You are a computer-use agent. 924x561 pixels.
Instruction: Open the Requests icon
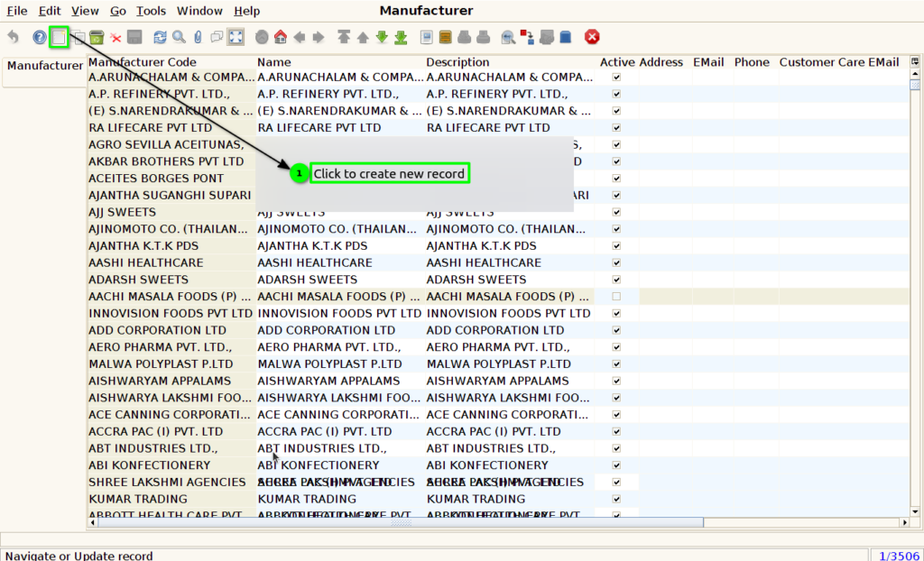click(547, 37)
